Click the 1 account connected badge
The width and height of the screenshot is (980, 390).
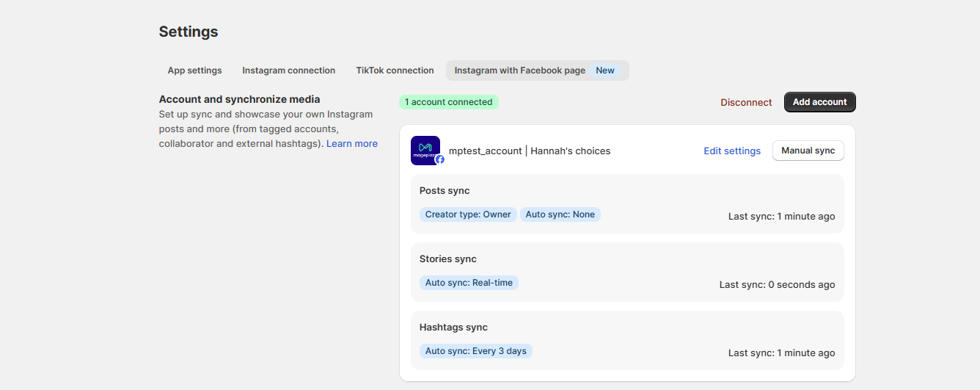click(x=448, y=102)
